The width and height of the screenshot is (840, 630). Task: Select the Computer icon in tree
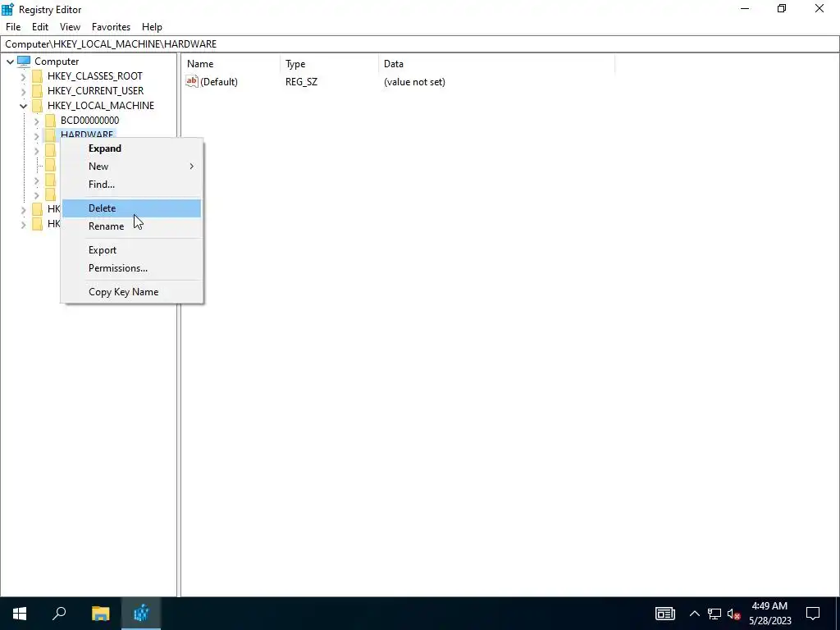pyautogui.click(x=24, y=61)
